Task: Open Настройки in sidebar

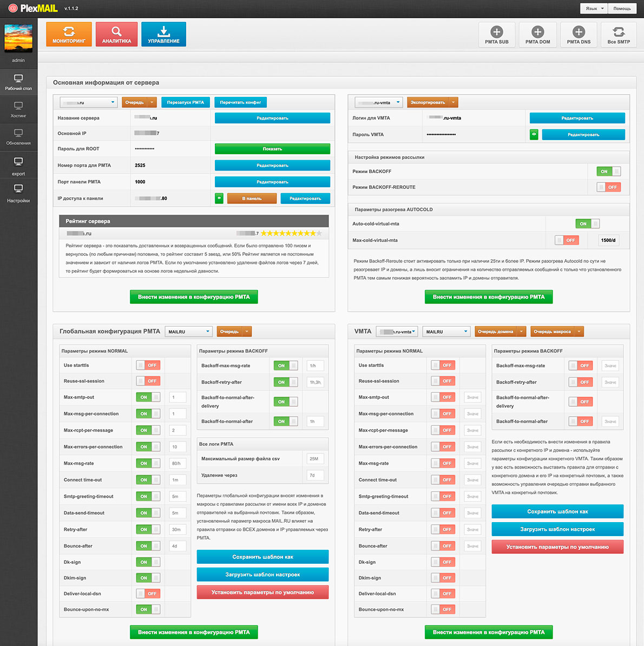Action: (18, 194)
